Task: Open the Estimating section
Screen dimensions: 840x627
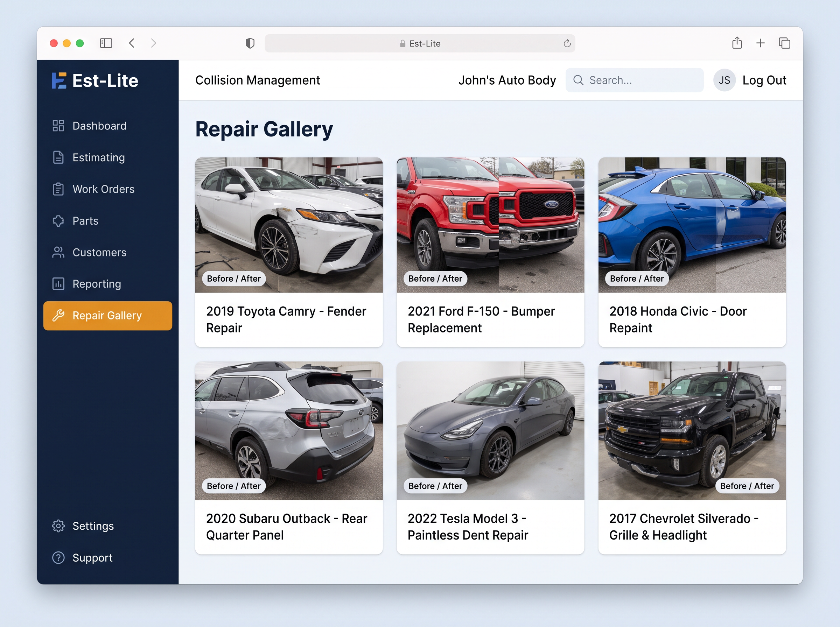Action: 107,157
